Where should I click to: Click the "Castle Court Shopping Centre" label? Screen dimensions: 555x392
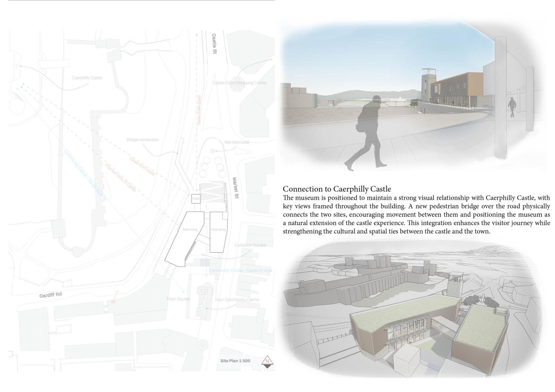pos(239,83)
